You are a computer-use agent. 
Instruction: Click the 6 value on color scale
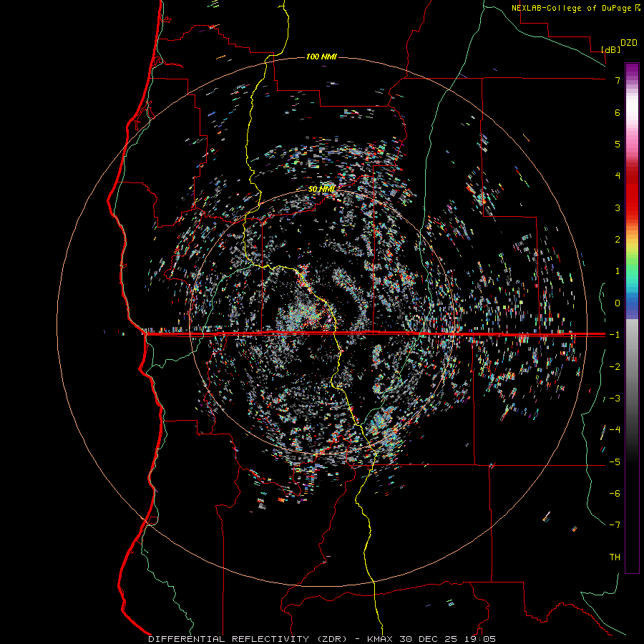tap(618, 112)
